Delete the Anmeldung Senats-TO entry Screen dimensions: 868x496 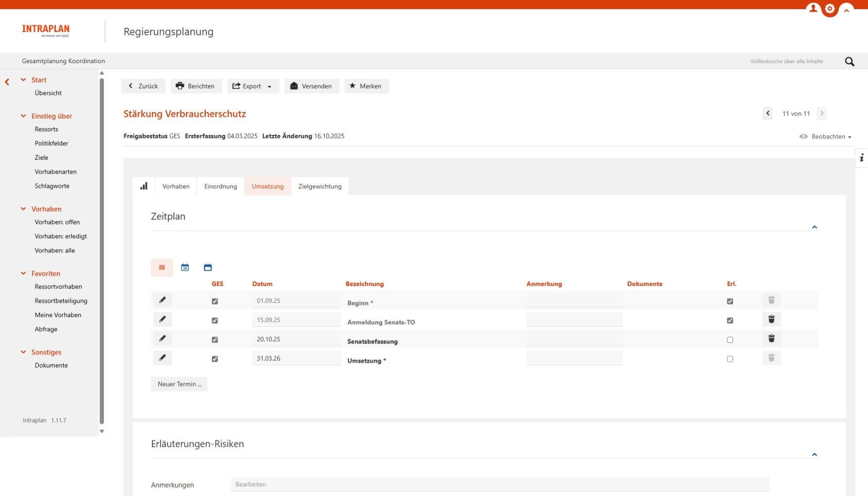(771, 319)
